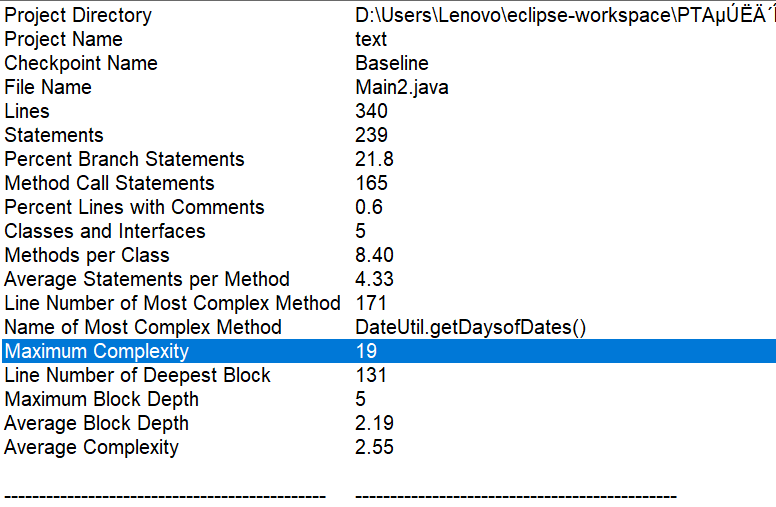This screenshot has height=507, width=776.
Task: Click the DateUtil.getDaysofDates() value
Action: coord(470,327)
